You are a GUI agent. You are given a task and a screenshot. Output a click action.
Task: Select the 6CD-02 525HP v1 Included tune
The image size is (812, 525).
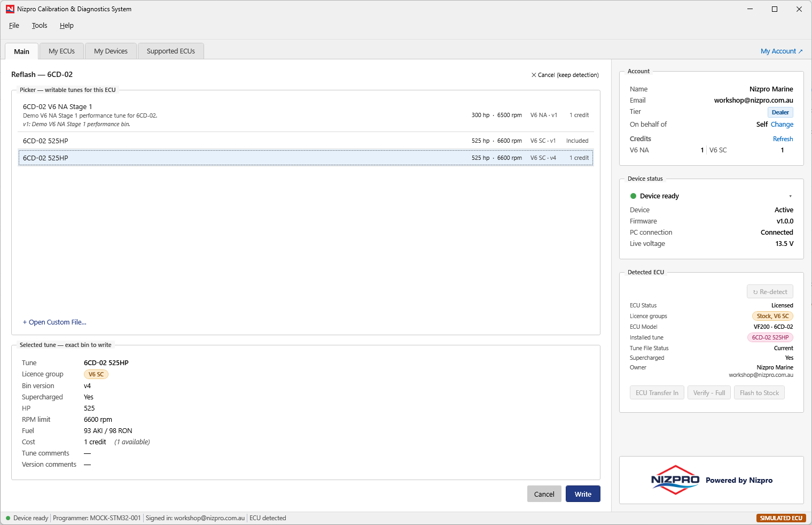tap(306, 141)
